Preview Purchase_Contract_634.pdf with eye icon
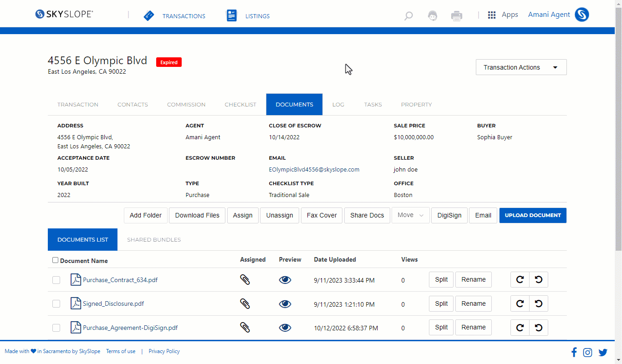 [285, 280]
